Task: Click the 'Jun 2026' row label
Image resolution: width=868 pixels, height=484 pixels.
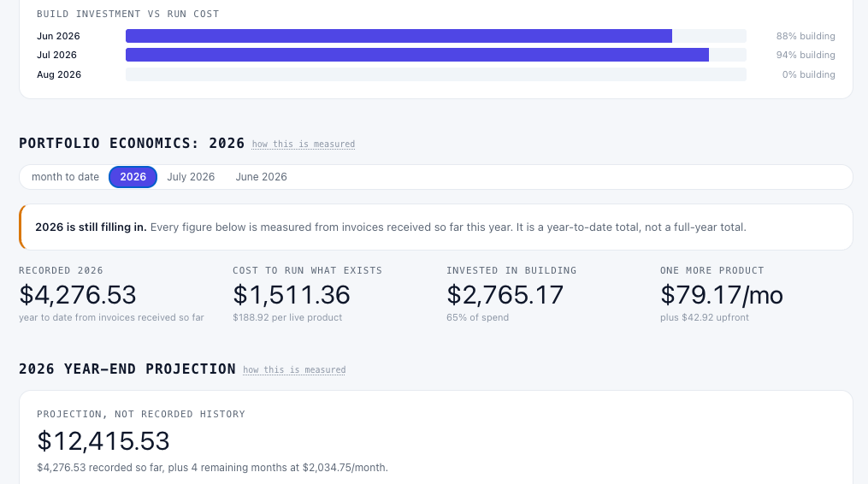Action: [x=58, y=36]
